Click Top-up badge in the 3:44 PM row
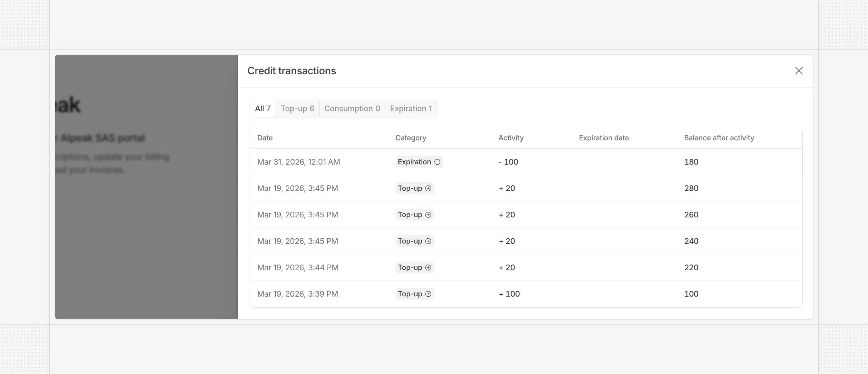The width and height of the screenshot is (868, 374). pyautogui.click(x=414, y=267)
